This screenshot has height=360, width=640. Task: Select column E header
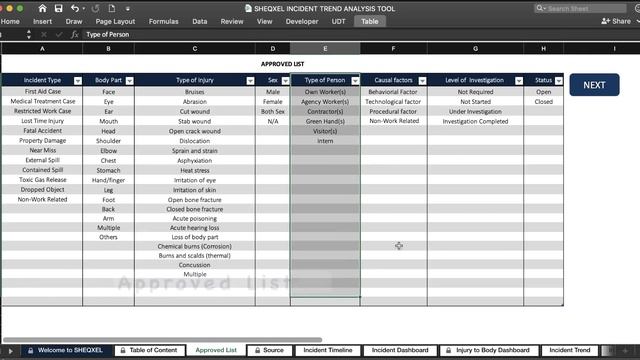click(325, 49)
